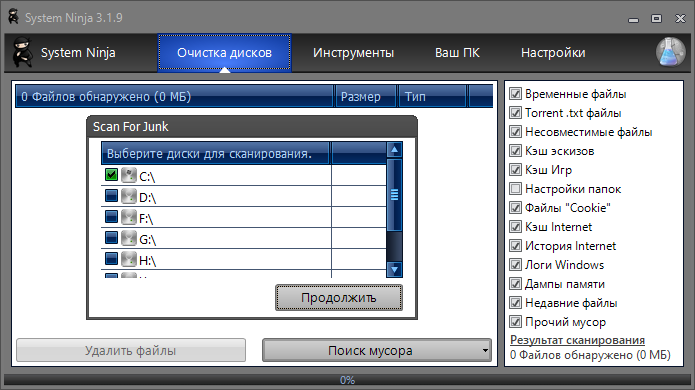Viewport: 695px width, 390px height.
Task: Close the System Ninja window
Action: pyautogui.click(x=680, y=18)
